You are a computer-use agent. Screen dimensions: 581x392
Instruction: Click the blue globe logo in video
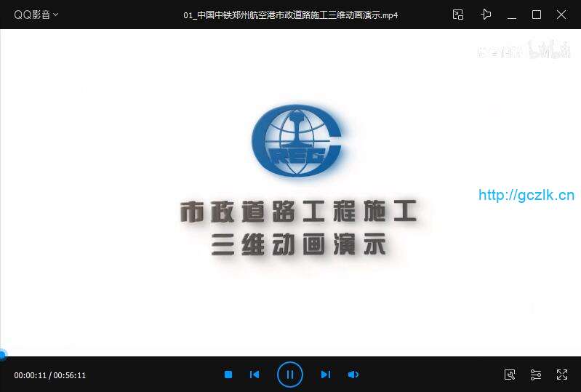point(296,143)
